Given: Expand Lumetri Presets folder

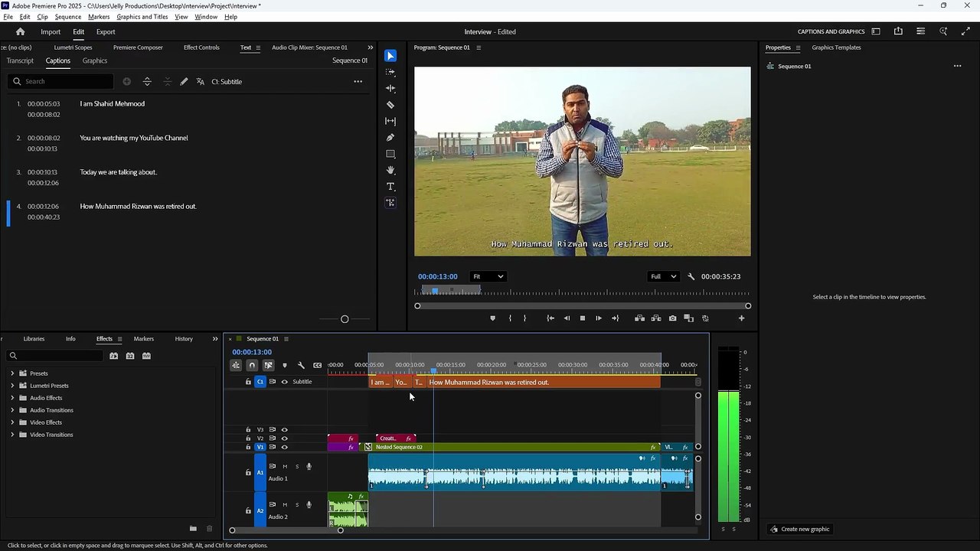Looking at the screenshot, I should (x=12, y=386).
